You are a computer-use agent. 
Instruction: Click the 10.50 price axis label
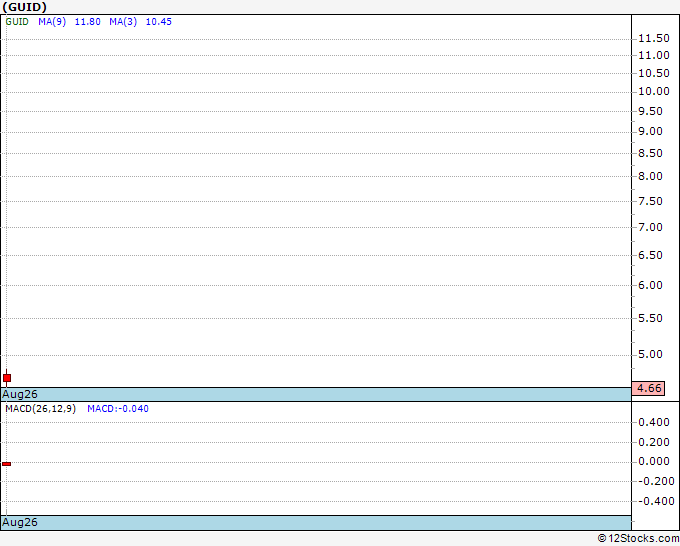(654, 73)
